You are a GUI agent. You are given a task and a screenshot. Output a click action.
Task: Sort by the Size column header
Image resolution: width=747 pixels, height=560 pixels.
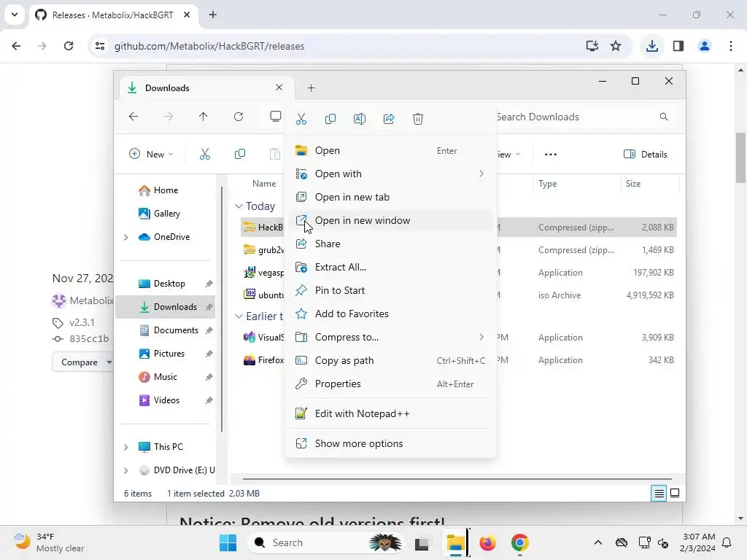coord(650,184)
